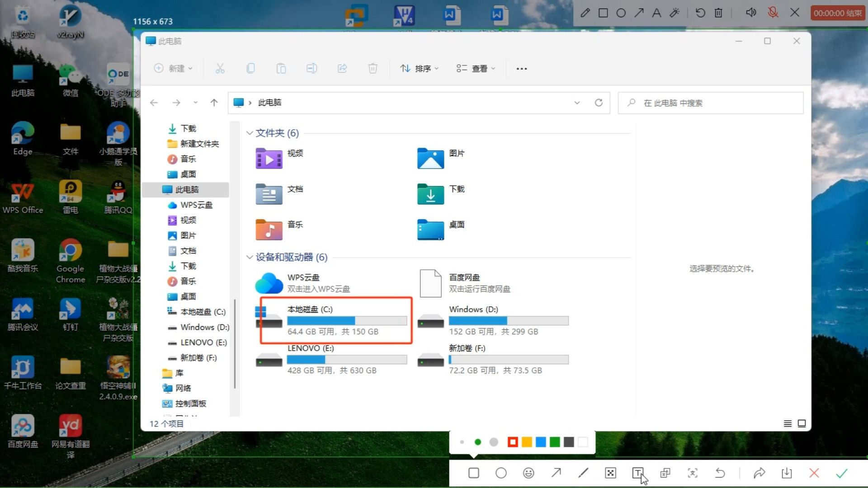This screenshot has height=488, width=868.
Task: Click the undo button in toolbar
Action: click(720, 473)
